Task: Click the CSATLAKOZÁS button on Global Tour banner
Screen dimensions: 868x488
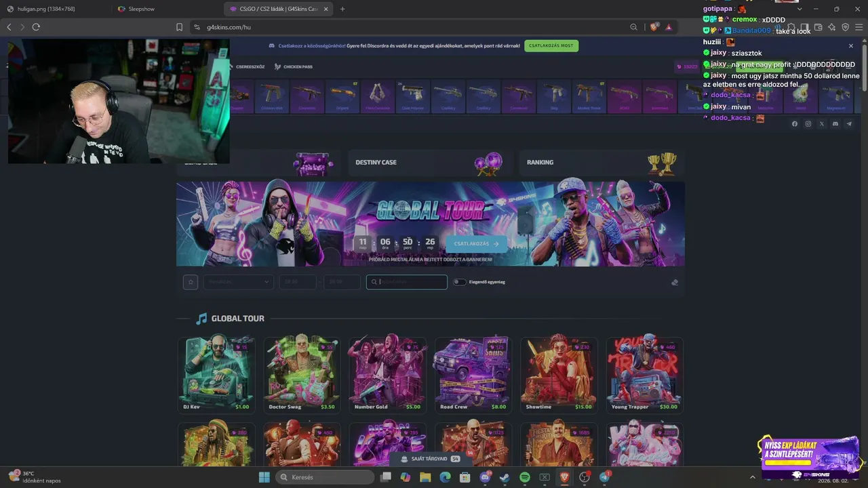Action: (x=476, y=244)
